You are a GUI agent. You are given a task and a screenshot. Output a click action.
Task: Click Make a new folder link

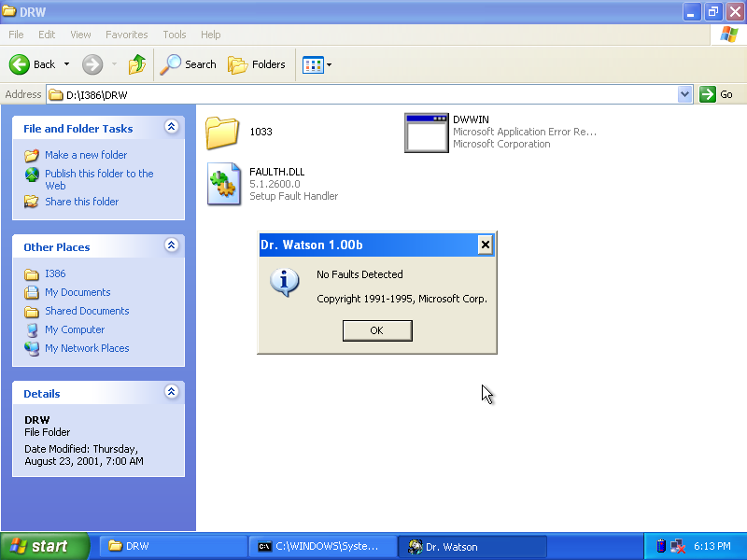pyautogui.click(x=85, y=155)
